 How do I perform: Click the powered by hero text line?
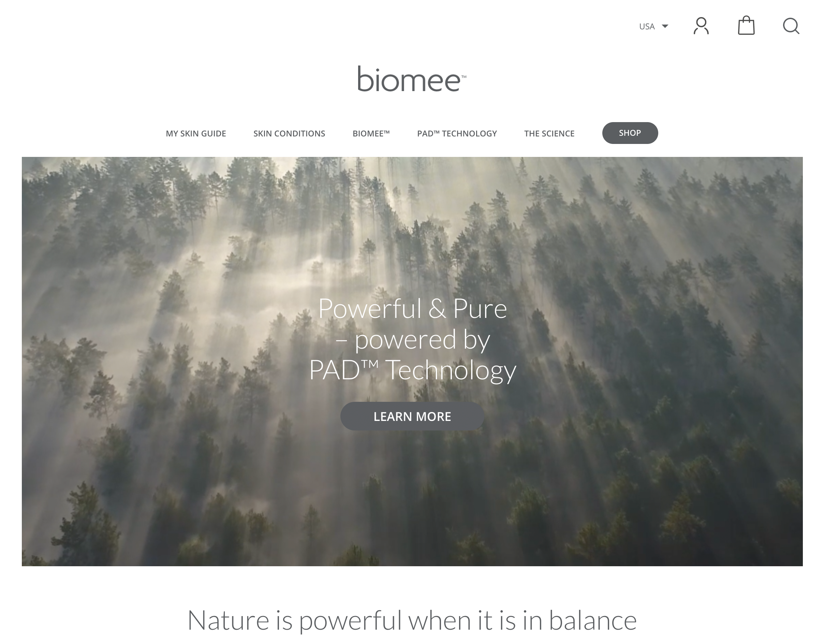click(412, 339)
